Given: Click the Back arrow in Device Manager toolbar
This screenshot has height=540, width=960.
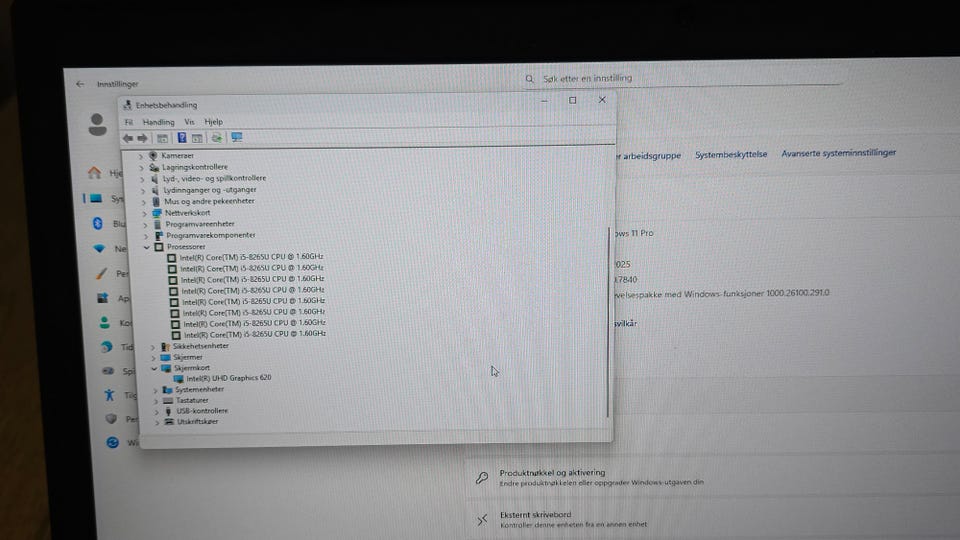Looking at the screenshot, I should (127, 138).
